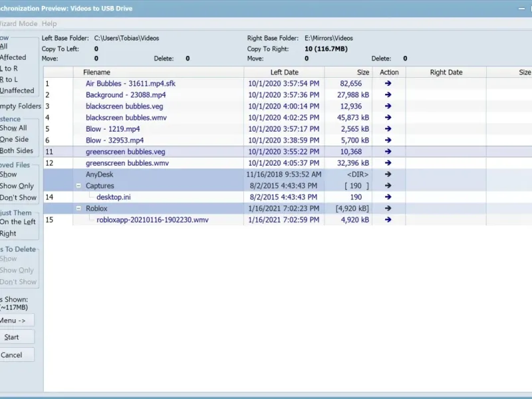Sort the list by the Left Date column header
The height and width of the screenshot is (399, 532).
point(285,72)
